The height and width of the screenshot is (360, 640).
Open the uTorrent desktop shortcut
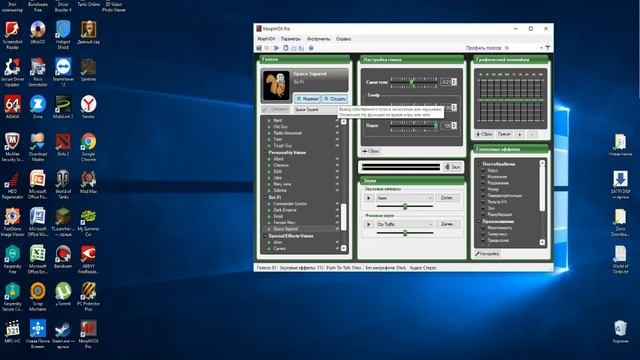point(63,294)
